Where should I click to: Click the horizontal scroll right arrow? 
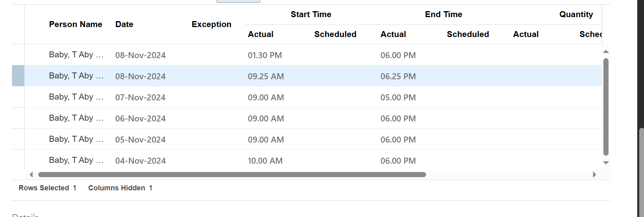coord(594,174)
